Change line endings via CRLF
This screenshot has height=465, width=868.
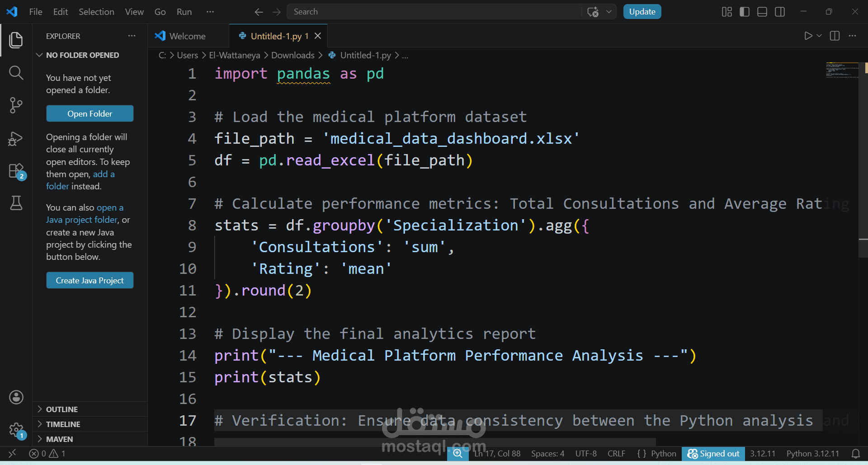(616, 453)
